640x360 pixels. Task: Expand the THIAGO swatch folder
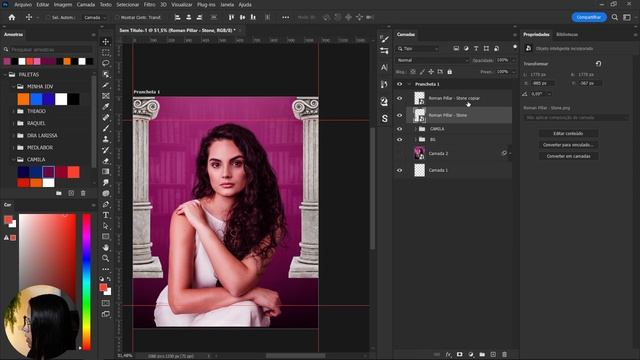click(x=13, y=111)
